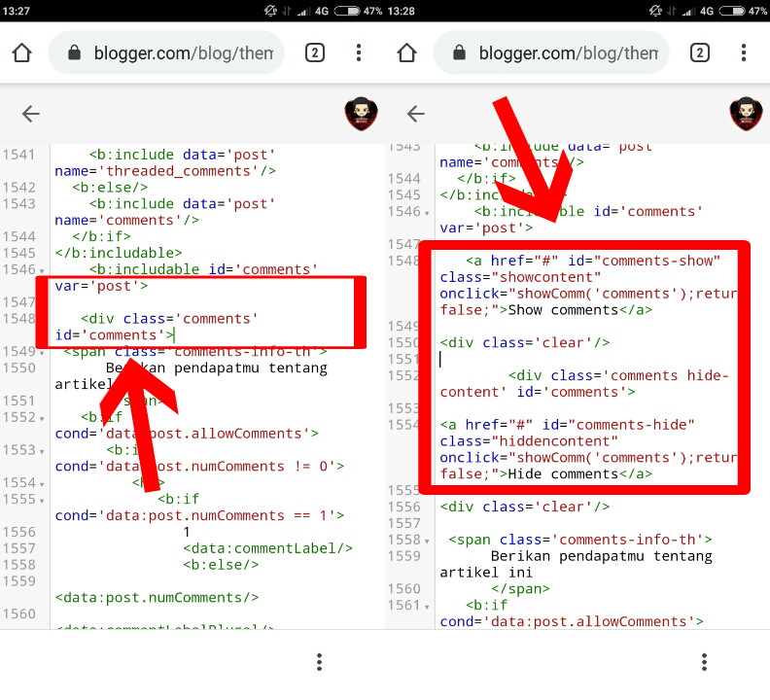
Task: Open profile avatar in left editor
Action: coord(362,114)
